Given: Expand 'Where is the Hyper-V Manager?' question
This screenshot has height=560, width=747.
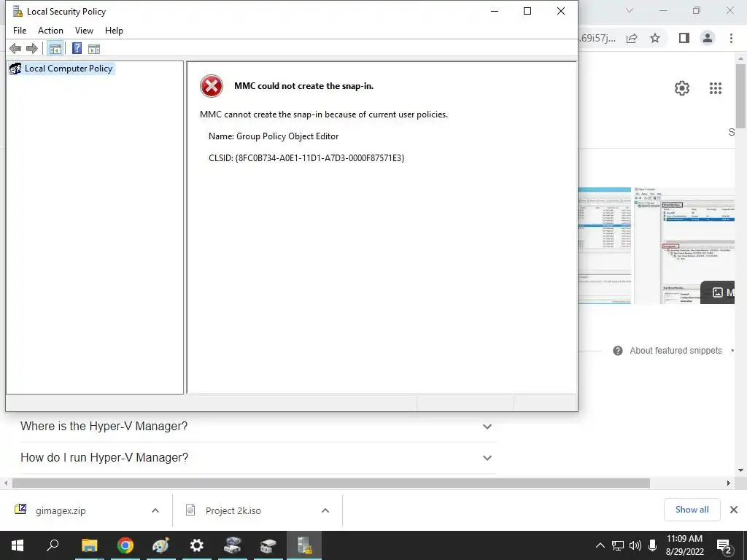Looking at the screenshot, I should [258, 426].
